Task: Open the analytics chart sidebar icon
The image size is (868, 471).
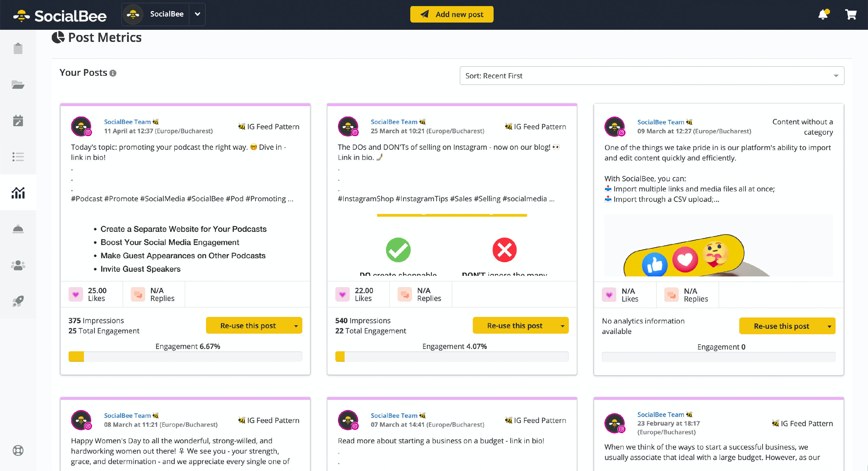Action: click(x=18, y=193)
